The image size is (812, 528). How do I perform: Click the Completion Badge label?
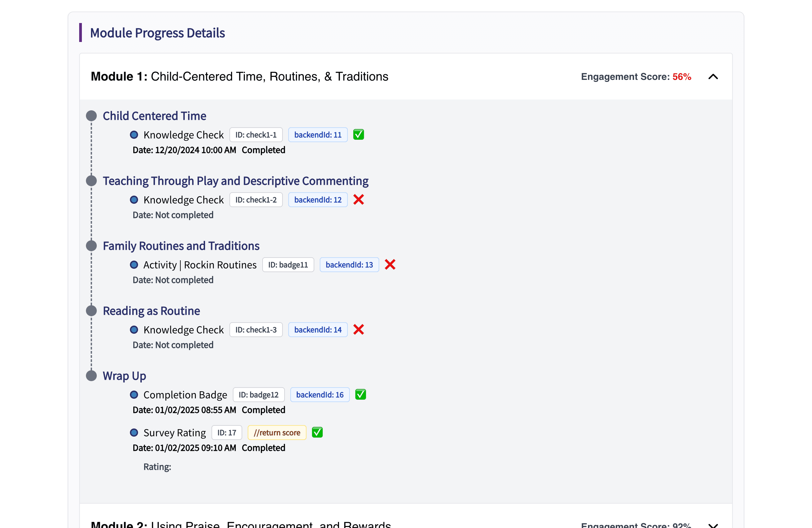tap(185, 395)
